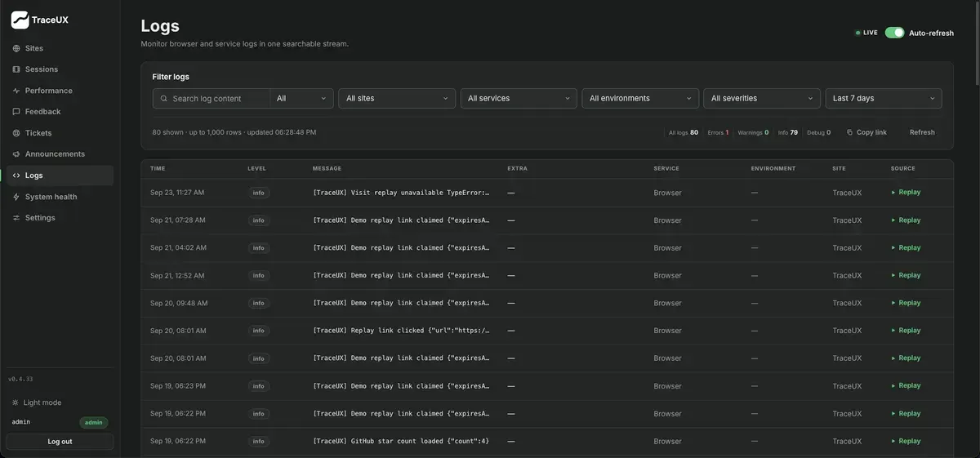980x458 pixels.
Task: Click the Sites globe icon in sidebar
Action: (x=16, y=48)
